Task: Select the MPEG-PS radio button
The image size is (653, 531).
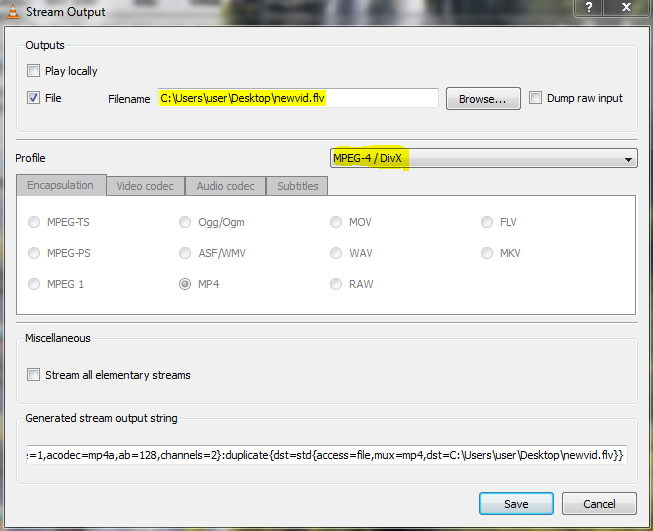Action: tap(34, 253)
